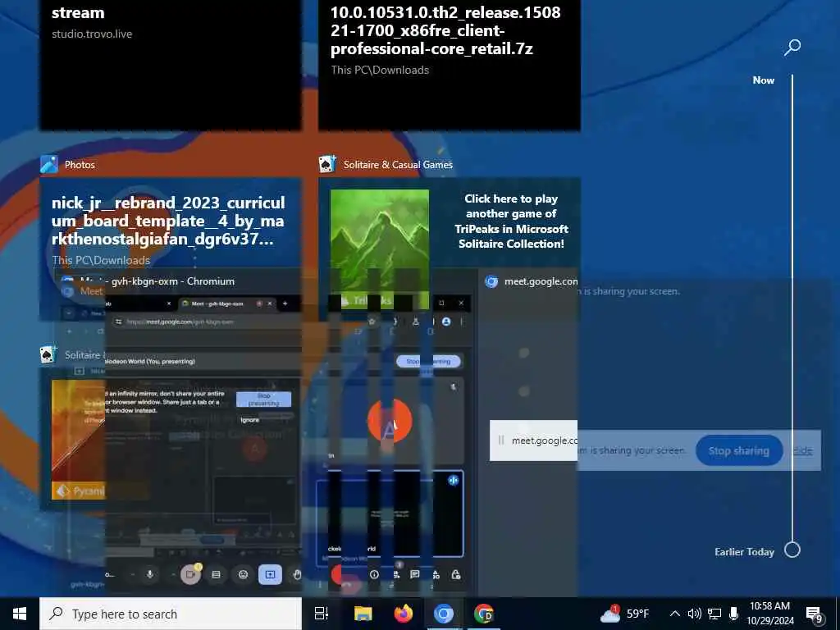The image size is (840, 630).
Task: Close the Meet - gvh-kbgn-oxm Chromium tab
Action: pyautogui.click(x=270, y=304)
